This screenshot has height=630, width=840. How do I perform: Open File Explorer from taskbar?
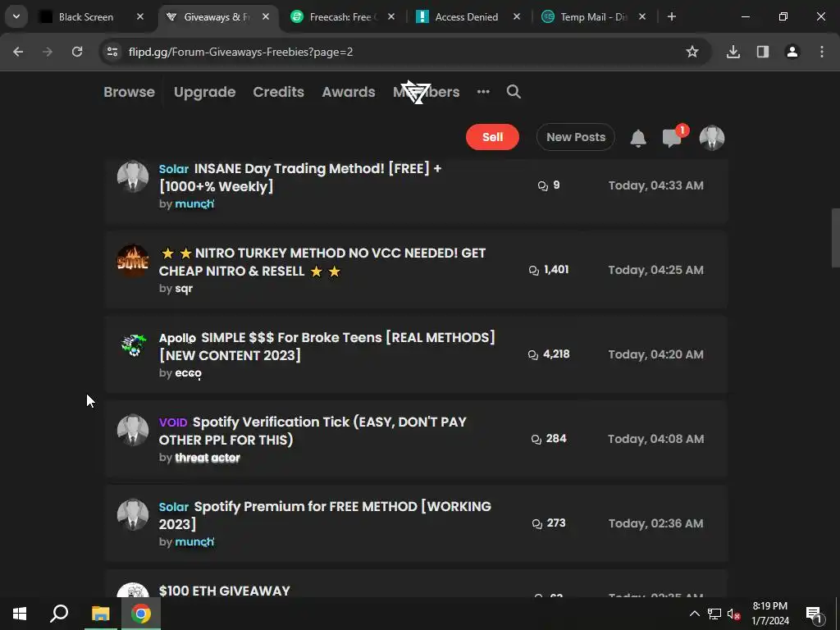coord(100,614)
